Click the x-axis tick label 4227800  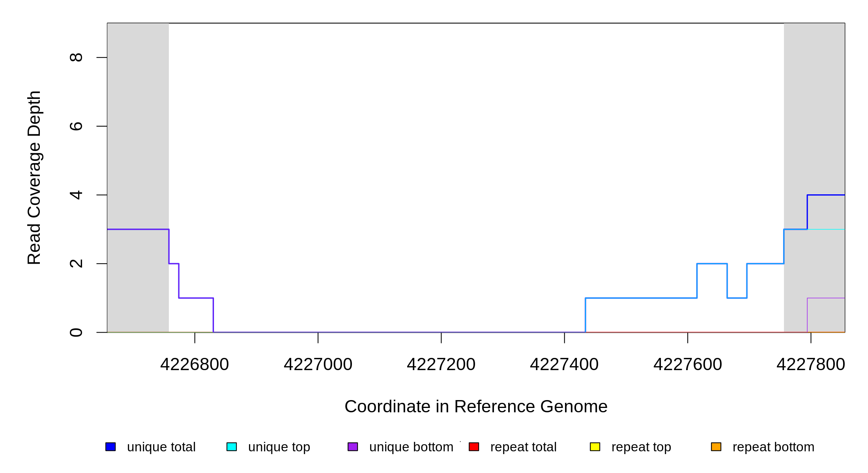pyautogui.click(x=811, y=364)
